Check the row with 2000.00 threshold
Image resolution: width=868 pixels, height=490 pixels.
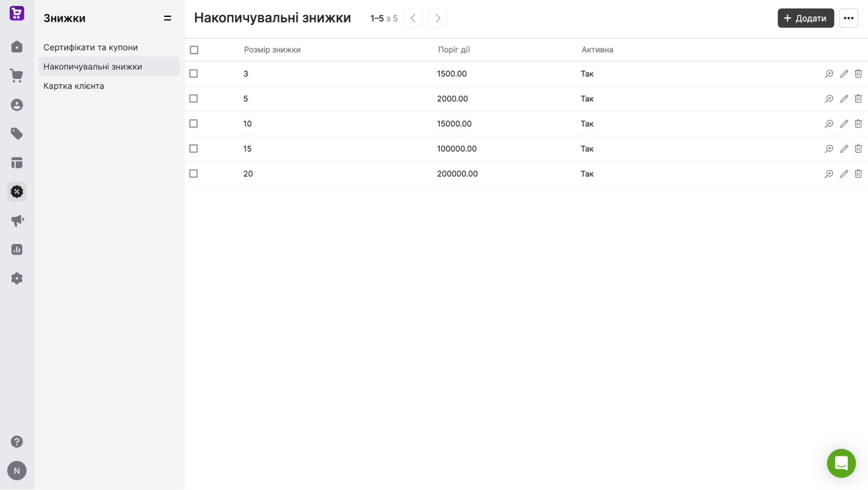(194, 99)
